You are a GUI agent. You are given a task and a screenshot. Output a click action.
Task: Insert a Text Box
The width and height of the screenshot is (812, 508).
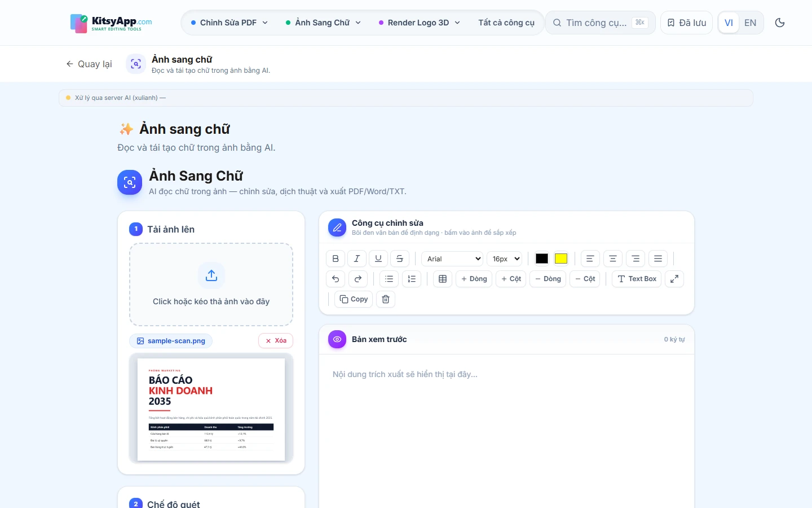pos(637,279)
